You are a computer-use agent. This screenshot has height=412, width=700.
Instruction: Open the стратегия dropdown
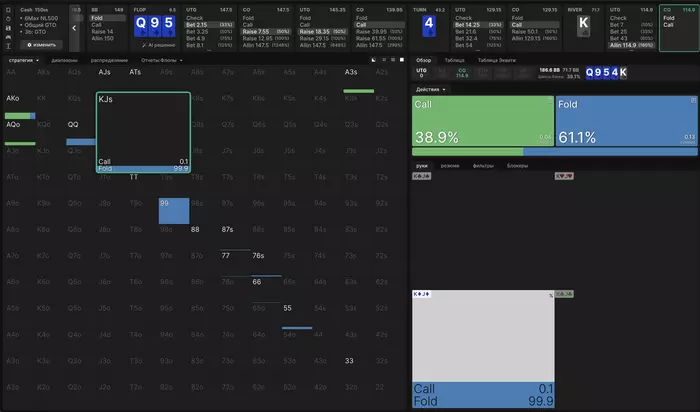point(24,60)
